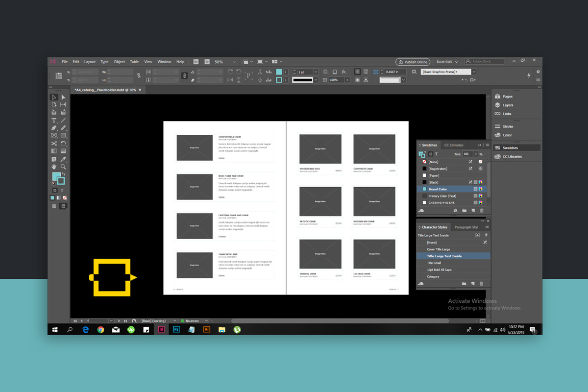This screenshot has width=588, height=392.
Task: Select the Pen tool
Action: click(54, 128)
